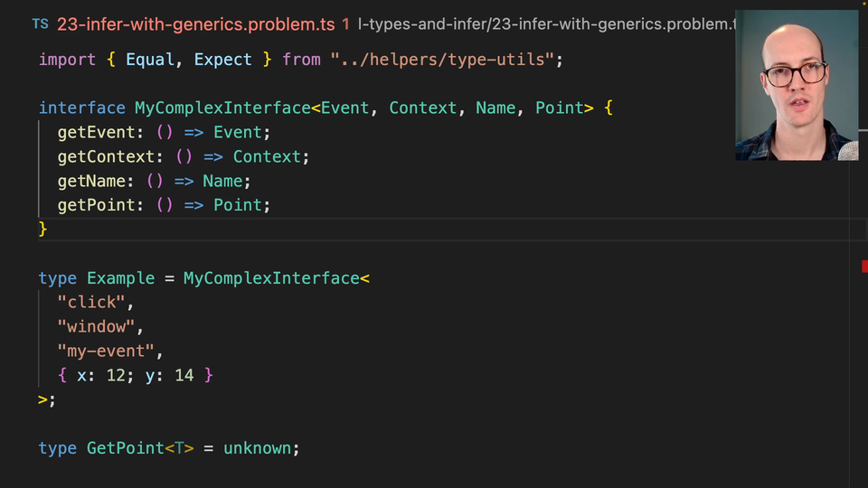
Task: Click the GetPoint type name
Action: (x=125, y=448)
